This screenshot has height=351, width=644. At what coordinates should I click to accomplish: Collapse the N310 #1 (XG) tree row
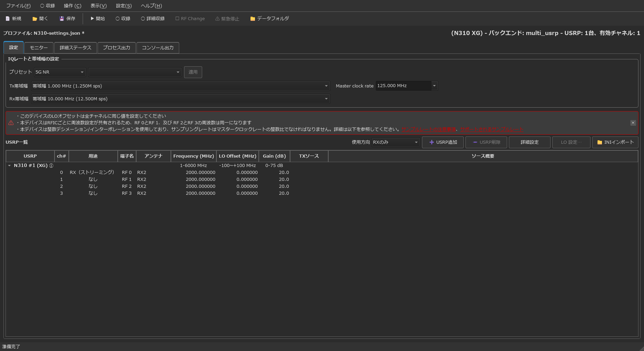click(9, 166)
